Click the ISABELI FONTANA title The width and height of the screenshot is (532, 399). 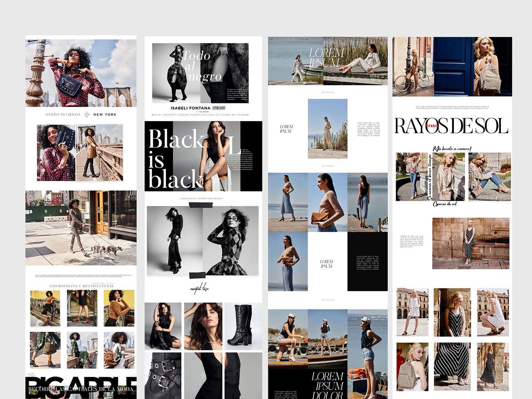tap(190, 108)
